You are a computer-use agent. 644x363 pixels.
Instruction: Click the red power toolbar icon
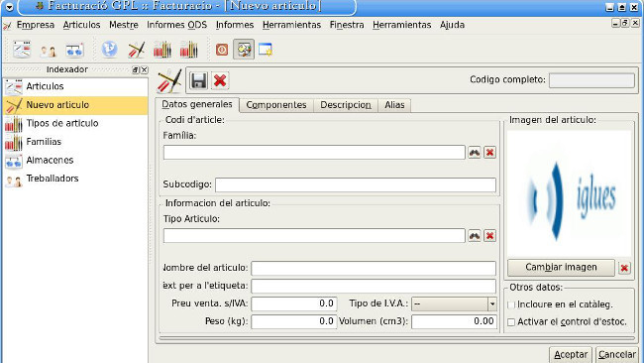point(222,51)
